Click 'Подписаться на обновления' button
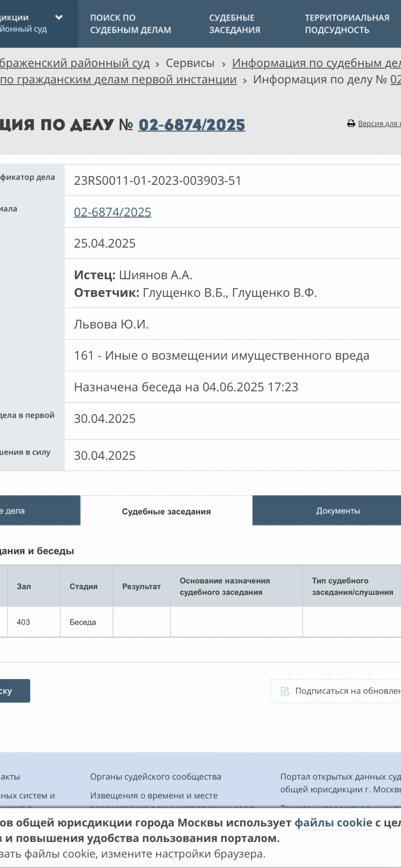This screenshot has height=868, width=401. (x=347, y=691)
